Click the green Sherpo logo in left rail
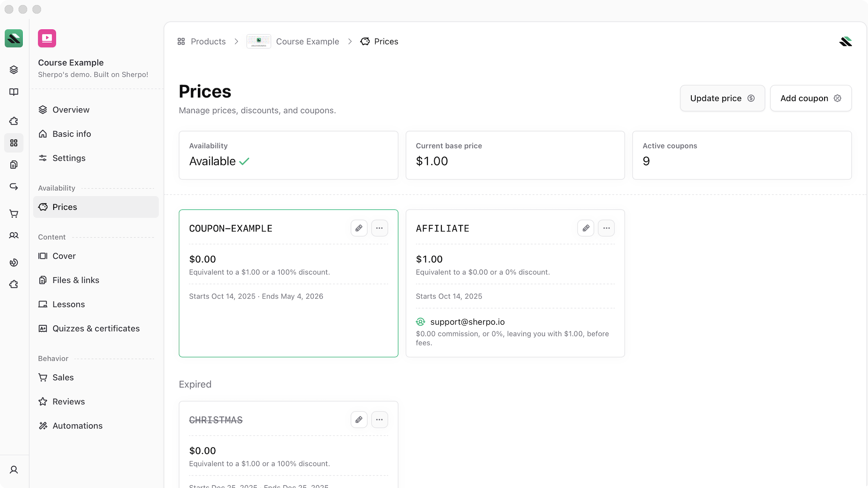Viewport: 868px width, 488px height. coord(14,38)
